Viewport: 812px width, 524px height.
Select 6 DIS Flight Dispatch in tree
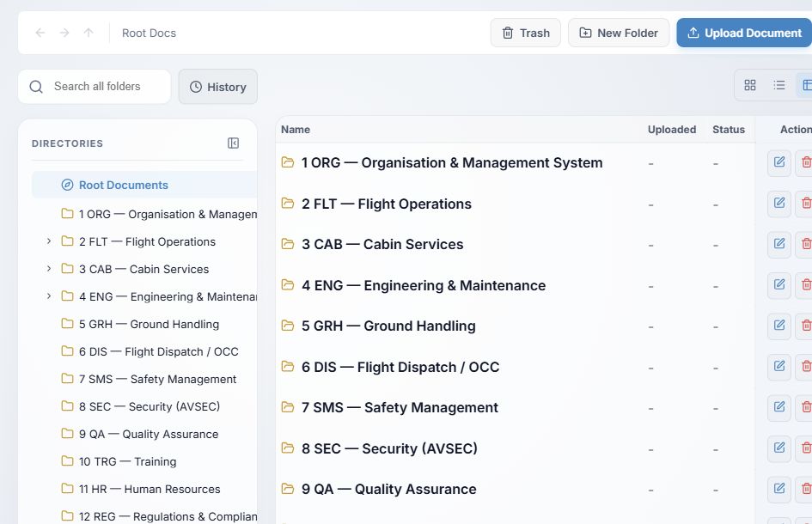(x=150, y=351)
